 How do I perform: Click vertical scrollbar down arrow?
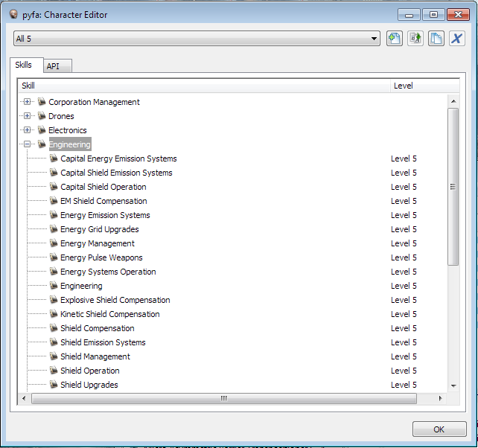point(453,385)
